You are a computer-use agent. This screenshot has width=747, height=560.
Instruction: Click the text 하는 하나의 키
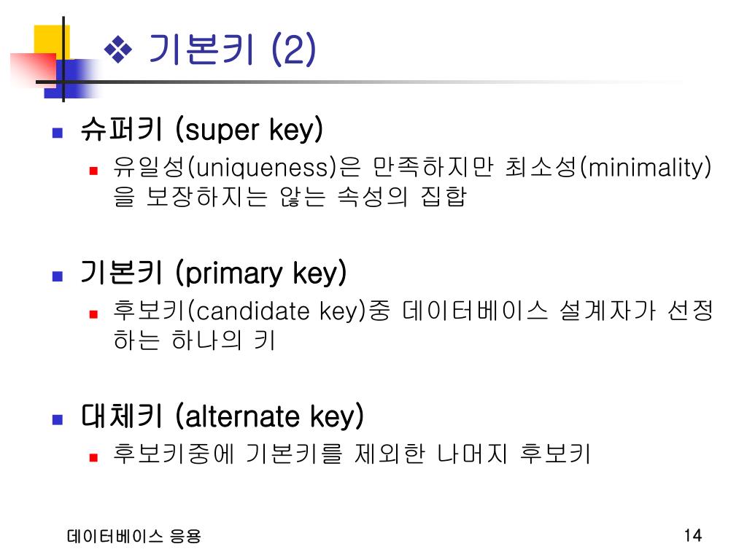[x=194, y=340]
